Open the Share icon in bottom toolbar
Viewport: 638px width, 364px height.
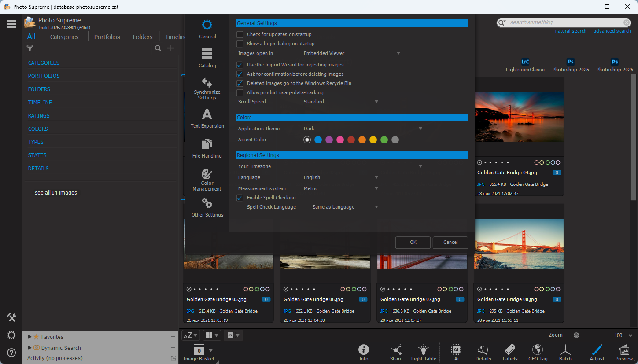[396, 353]
